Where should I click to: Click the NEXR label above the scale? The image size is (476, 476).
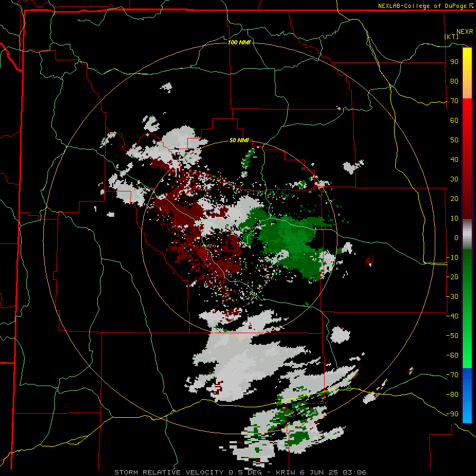point(464,32)
